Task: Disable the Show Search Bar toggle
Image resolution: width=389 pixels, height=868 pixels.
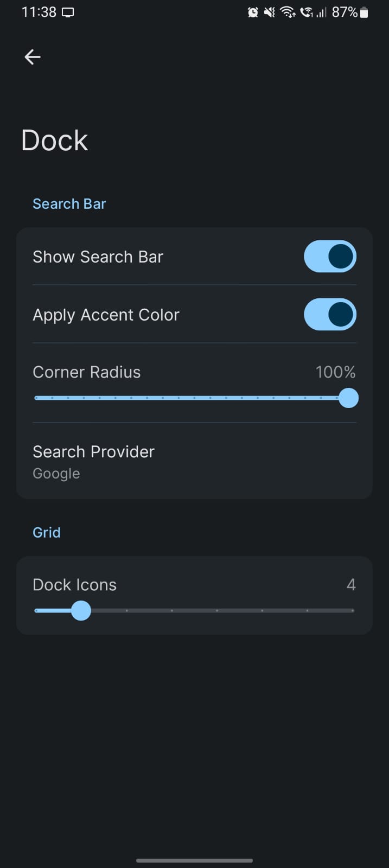Action: 330,256
